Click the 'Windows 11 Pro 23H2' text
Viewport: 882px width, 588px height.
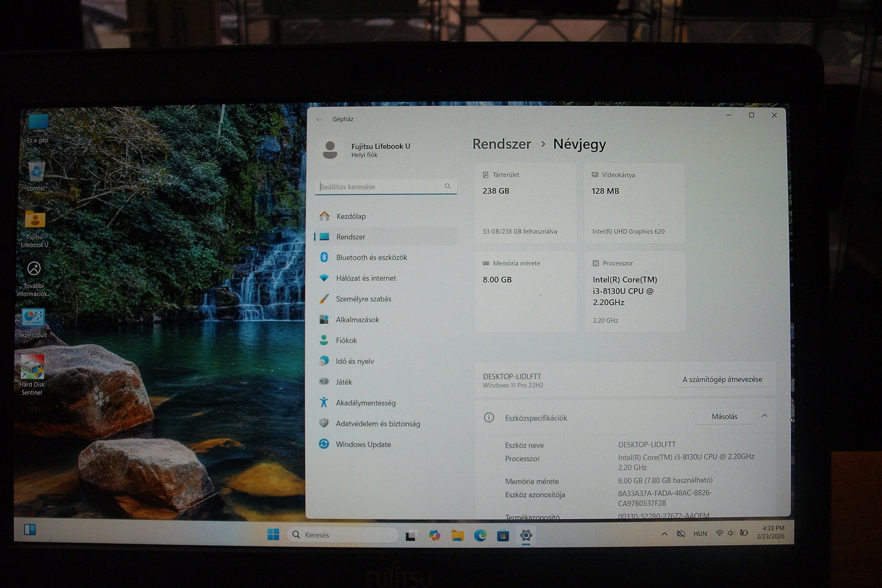tap(513, 386)
